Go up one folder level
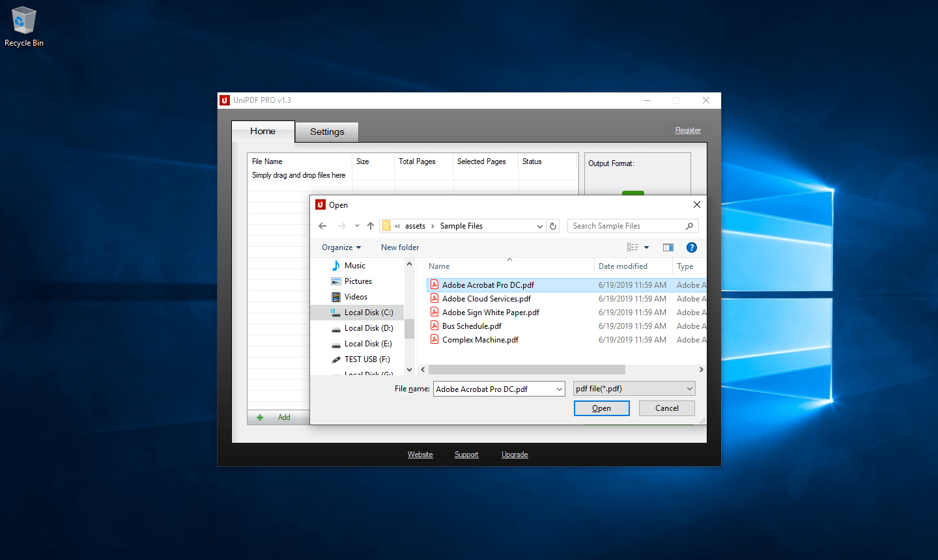This screenshot has height=560, width=938. [371, 226]
